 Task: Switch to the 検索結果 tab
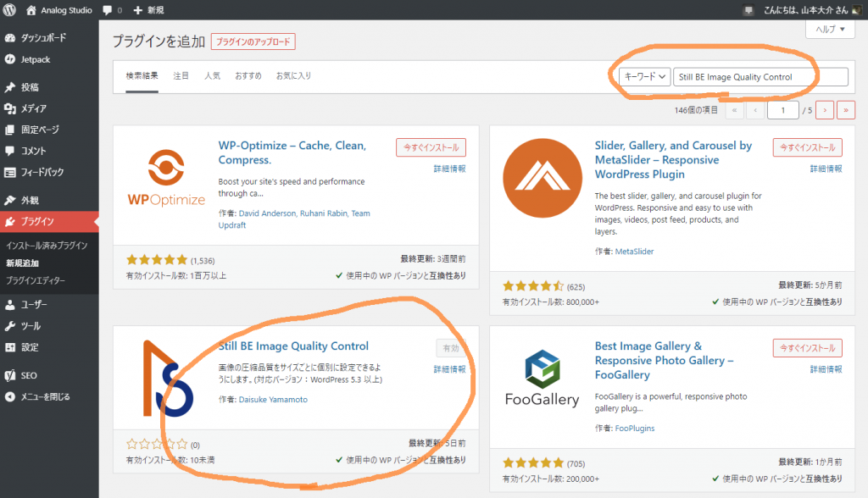(142, 76)
